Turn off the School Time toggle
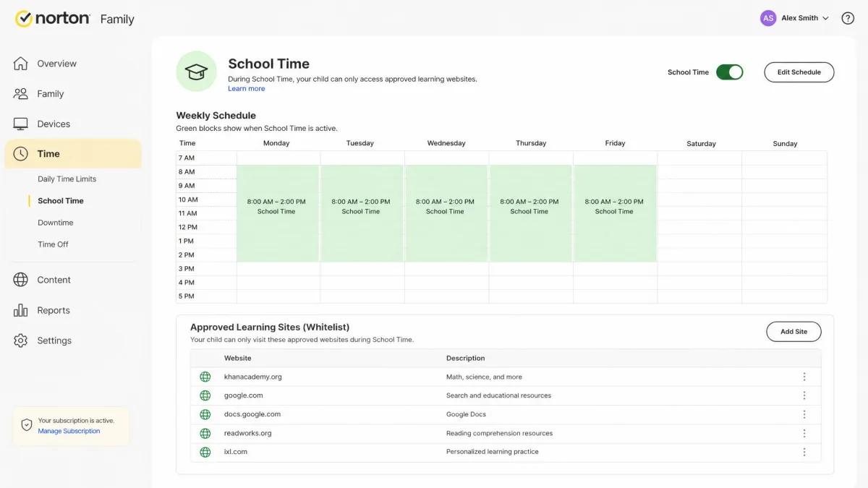The image size is (868, 488). 730,72
